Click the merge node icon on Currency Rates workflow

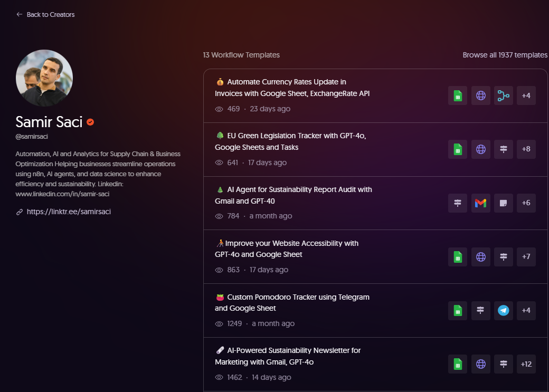tap(504, 95)
